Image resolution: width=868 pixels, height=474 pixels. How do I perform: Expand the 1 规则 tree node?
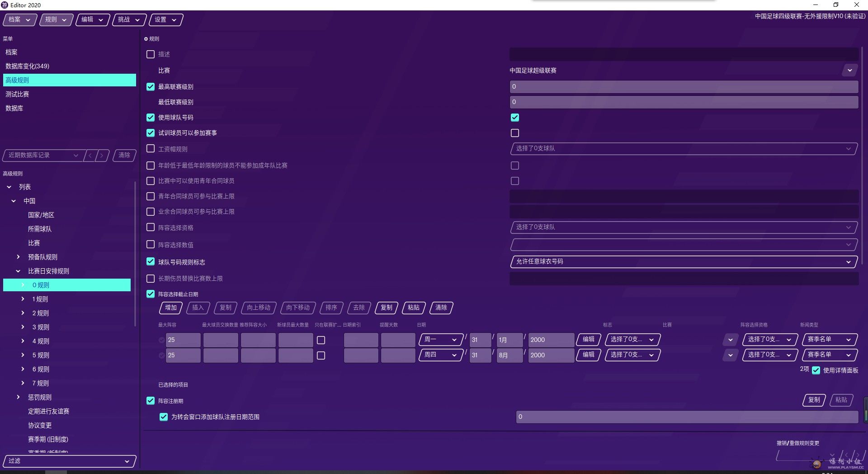[23, 299]
